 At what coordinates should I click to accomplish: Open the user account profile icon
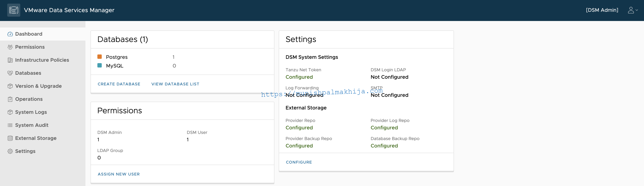click(x=631, y=10)
